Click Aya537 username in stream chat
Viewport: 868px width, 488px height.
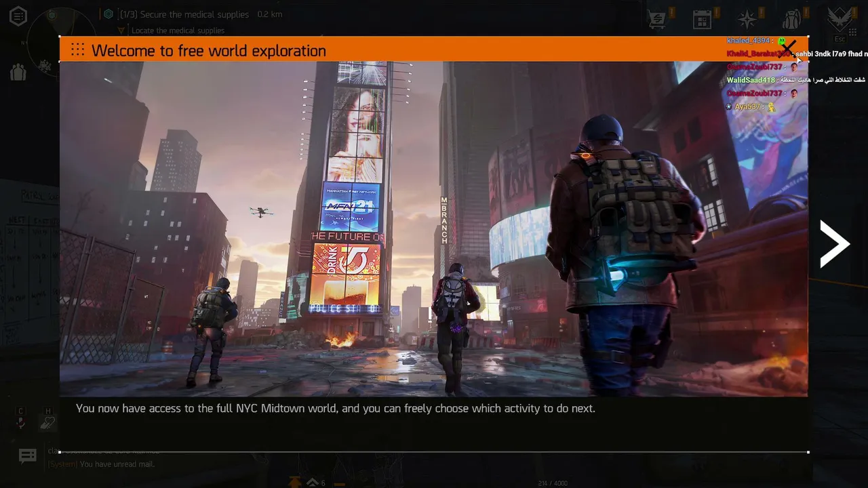(747, 107)
